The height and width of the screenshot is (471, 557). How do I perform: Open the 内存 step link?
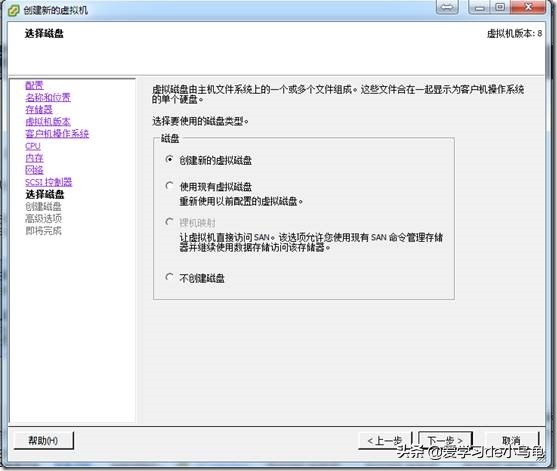click(x=34, y=158)
